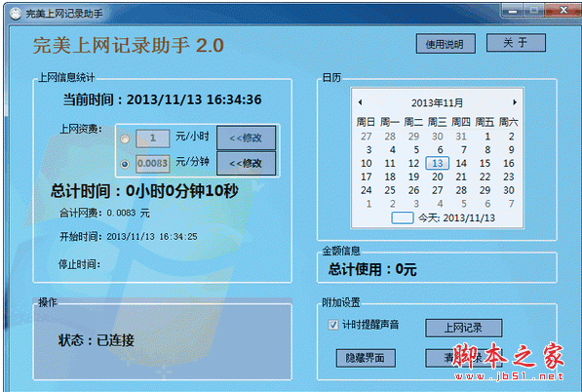Viewport: 582px width, 392px height.
Task: Minimize the window
Action: pyautogui.click(x=513, y=12)
